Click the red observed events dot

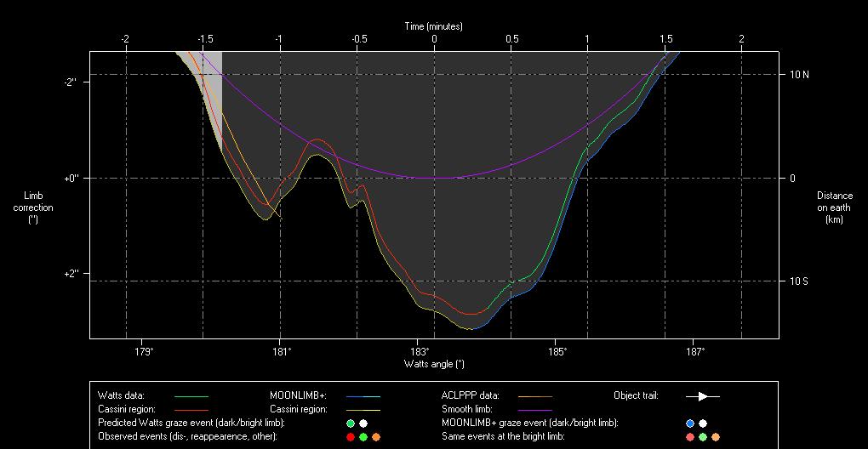click(351, 437)
